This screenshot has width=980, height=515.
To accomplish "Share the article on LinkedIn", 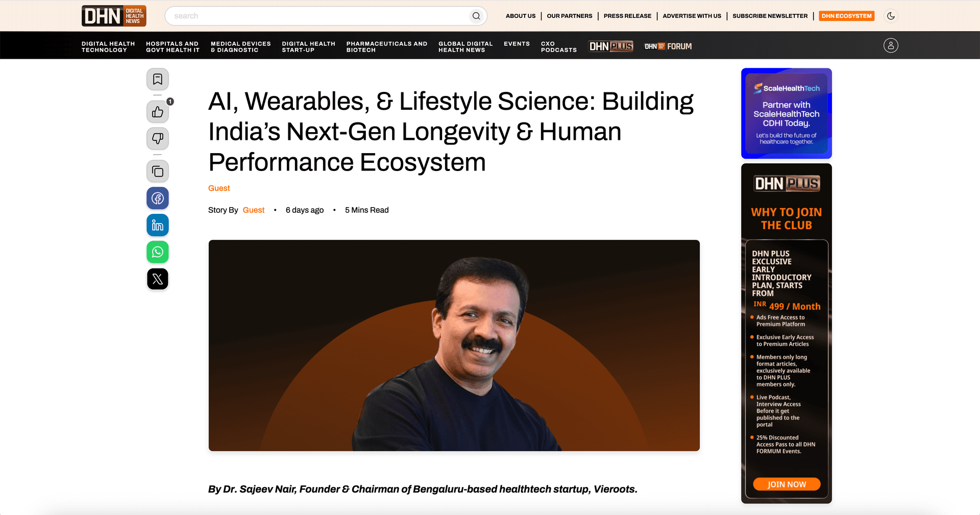I will coord(157,225).
